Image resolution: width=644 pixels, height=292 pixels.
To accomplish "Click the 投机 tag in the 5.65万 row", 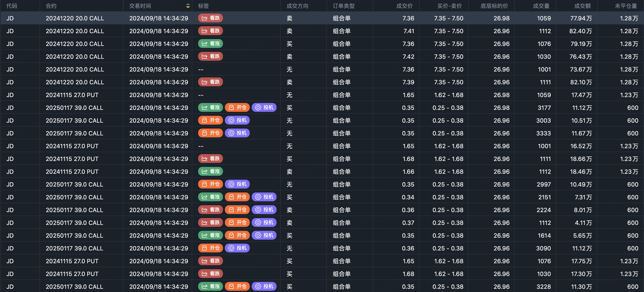I will click(x=264, y=235).
